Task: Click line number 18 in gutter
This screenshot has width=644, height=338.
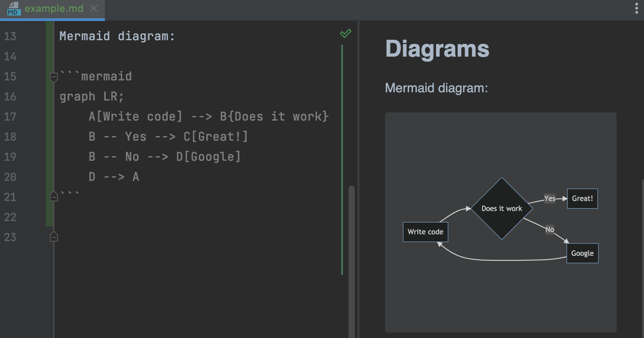Action: click(10, 137)
